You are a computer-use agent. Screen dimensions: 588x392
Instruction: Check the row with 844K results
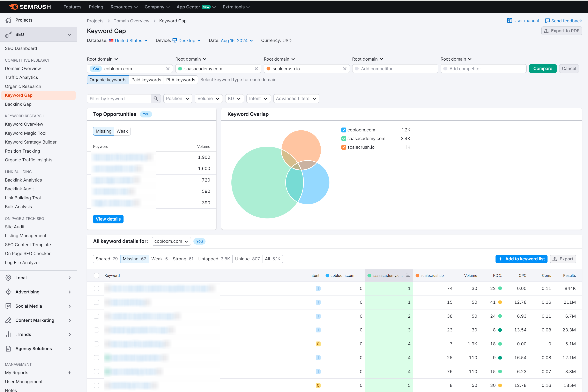[96, 288]
